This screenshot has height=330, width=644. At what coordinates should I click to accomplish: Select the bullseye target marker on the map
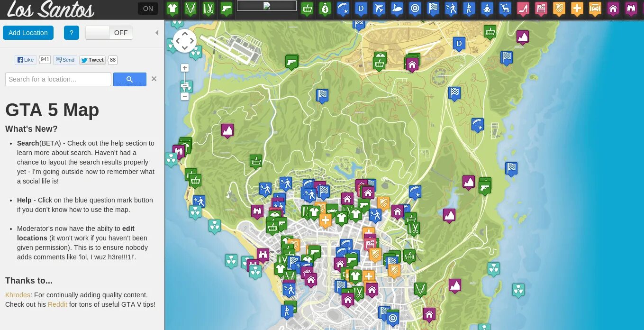click(393, 318)
